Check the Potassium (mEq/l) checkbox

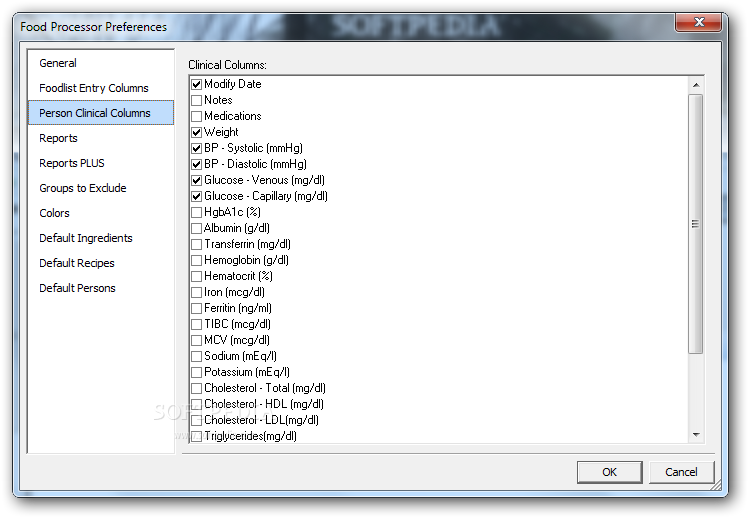(196, 373)
